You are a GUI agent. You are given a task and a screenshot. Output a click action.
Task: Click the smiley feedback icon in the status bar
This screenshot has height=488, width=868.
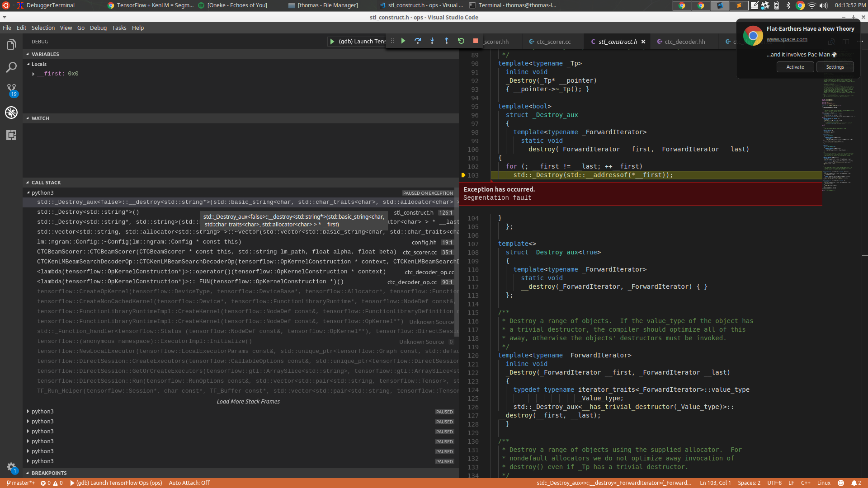pyautogui.click(x=841, y=483)
